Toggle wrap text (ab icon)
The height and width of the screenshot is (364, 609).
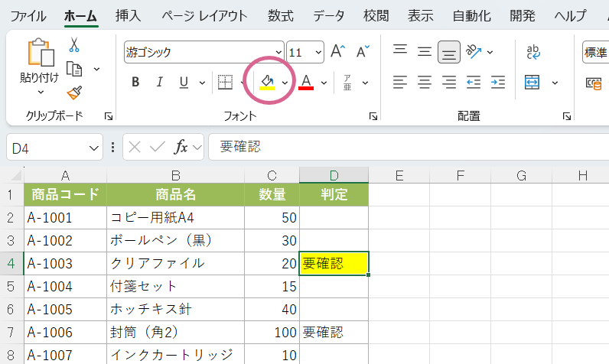[x=533, y=51]
